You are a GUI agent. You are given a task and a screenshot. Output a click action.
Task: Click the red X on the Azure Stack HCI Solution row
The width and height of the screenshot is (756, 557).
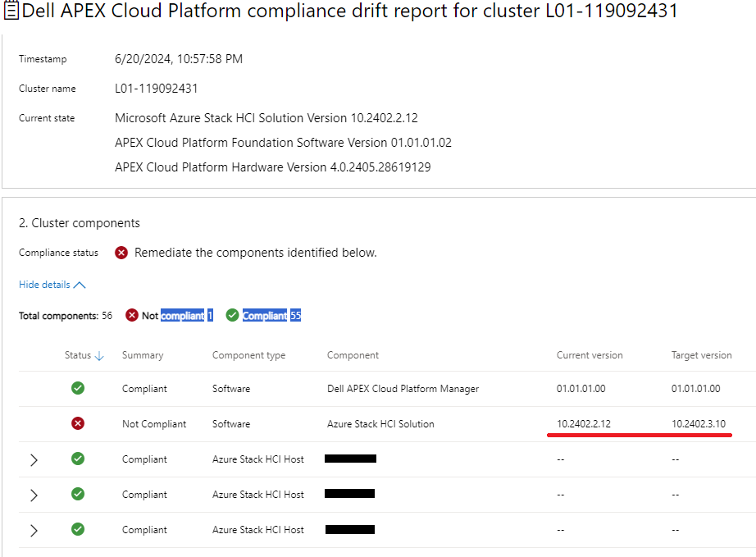click(x=77, y=423)
